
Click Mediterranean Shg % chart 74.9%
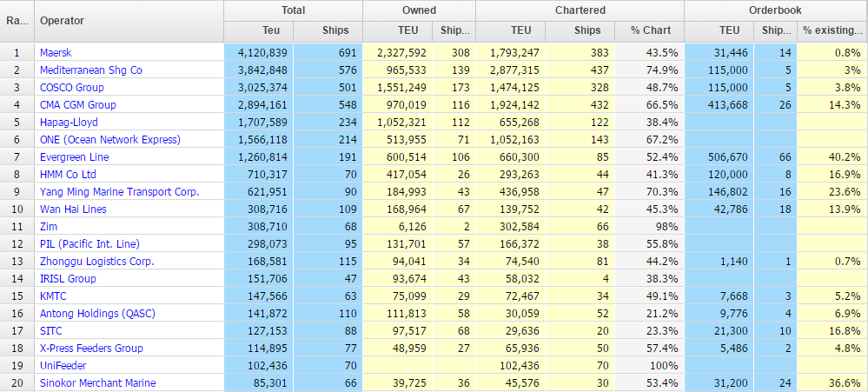664,70
